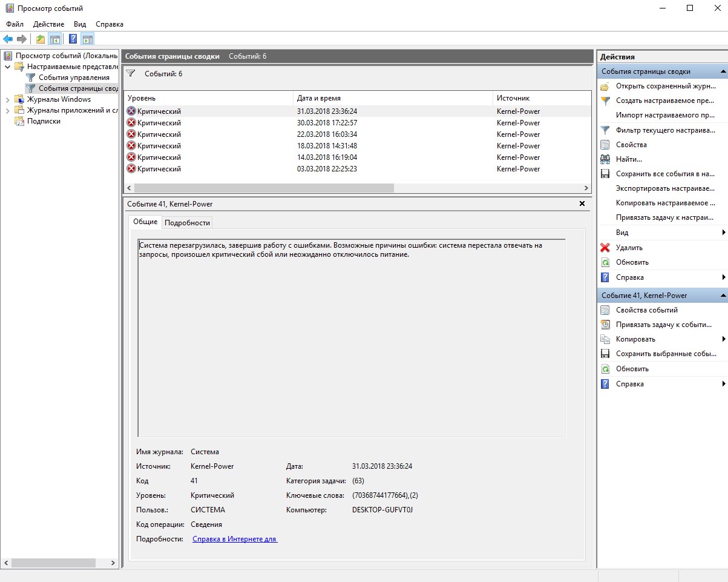Click the back arrow toolbar icon
728x582 pixels.
(8, 39)
